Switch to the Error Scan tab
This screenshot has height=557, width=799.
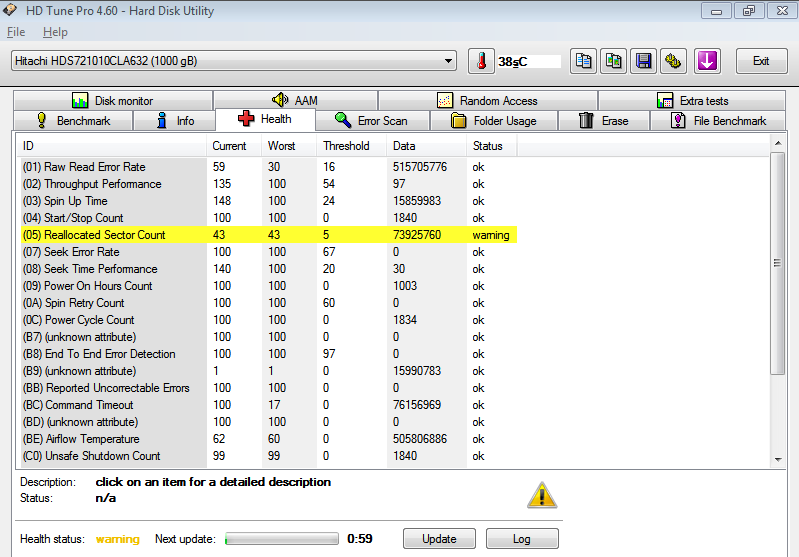372,121
